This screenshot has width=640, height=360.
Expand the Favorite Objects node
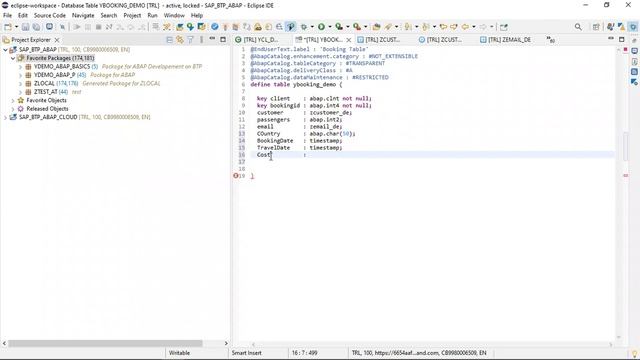tap(13, 100)
